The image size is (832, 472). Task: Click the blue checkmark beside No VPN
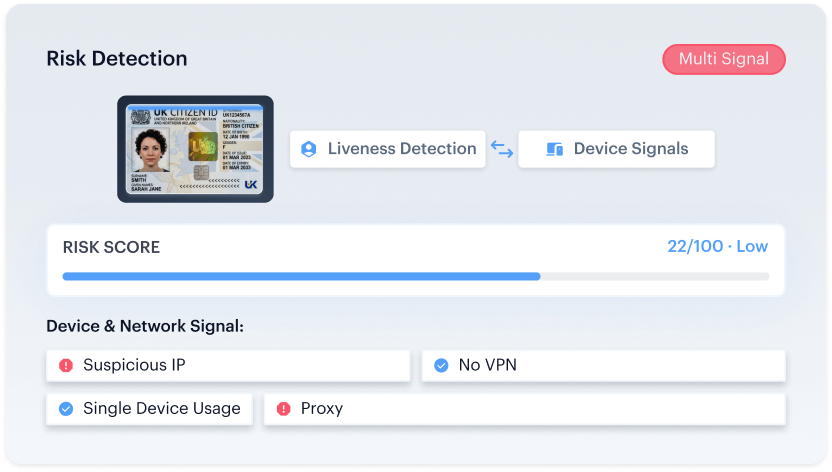point(441,365)
